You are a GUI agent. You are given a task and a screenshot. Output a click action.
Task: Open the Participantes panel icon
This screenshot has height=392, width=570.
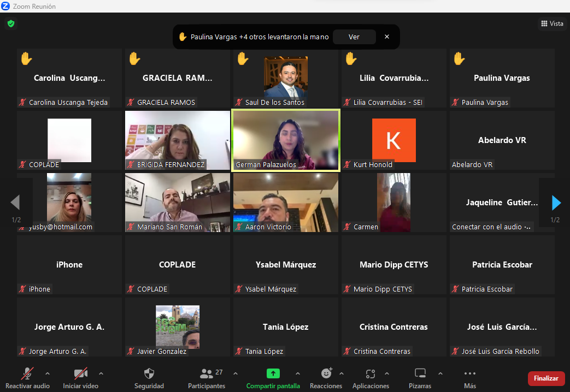(x=207, y=374)
